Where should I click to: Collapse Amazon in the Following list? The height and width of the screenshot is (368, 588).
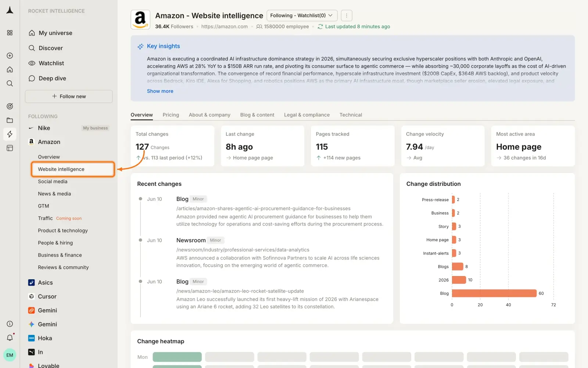click(49, 142)
